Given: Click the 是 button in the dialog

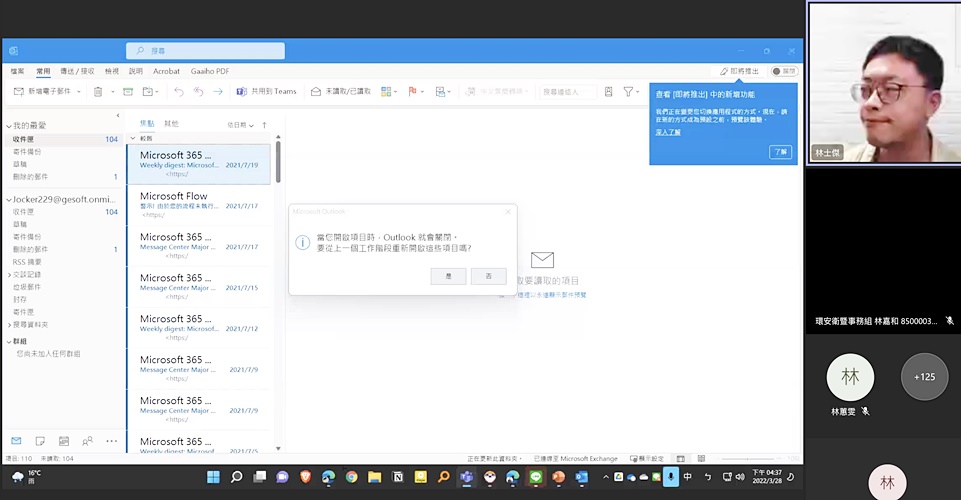Looking at the screenshot, I should [448, 276].
